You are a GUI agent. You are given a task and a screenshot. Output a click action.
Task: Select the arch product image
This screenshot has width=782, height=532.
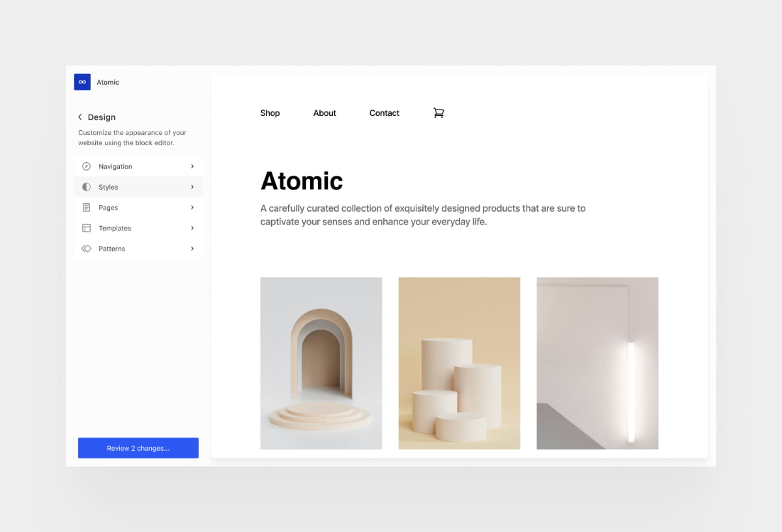321,363
